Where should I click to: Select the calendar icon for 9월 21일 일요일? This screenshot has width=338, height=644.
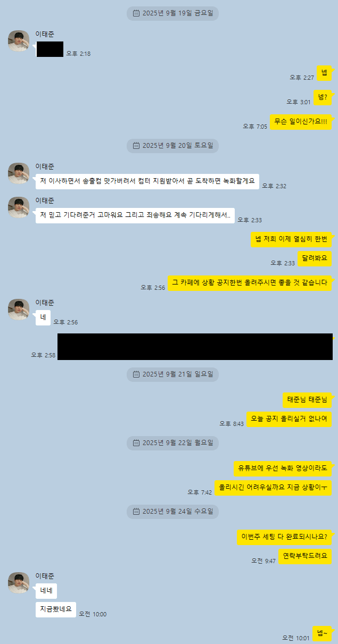[136, 374]
